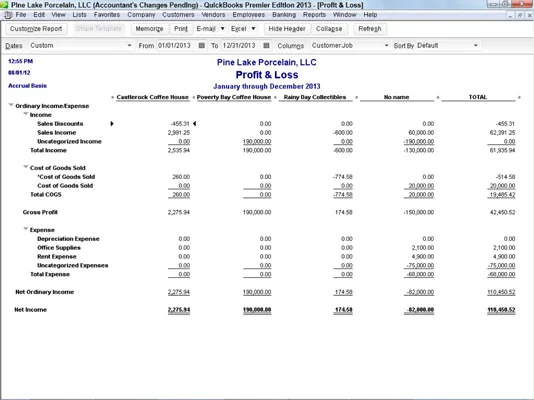The width and height of the screenshot is (534, 400).
Task: Click the TOTAL column header
Action: pyautogui.click(x=478, y=97)
